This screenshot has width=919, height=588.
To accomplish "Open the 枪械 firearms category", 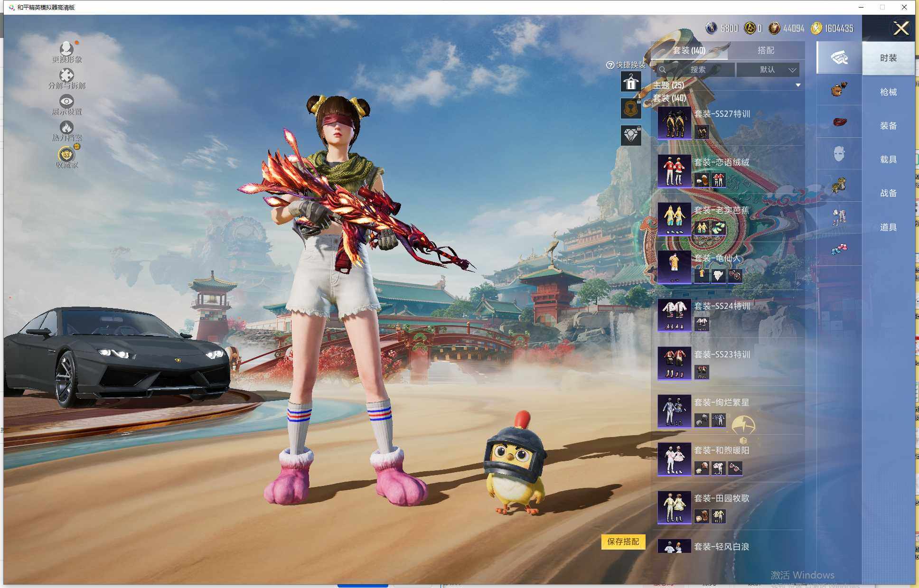I will click(x=888, y=92).
